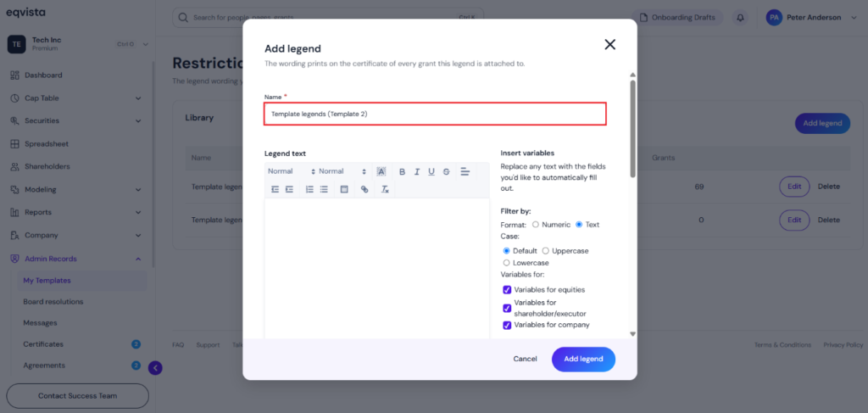Viewport: 868px width, 413px height.
Task: Select the Numeric format radio button
Action: coord(536,225)
